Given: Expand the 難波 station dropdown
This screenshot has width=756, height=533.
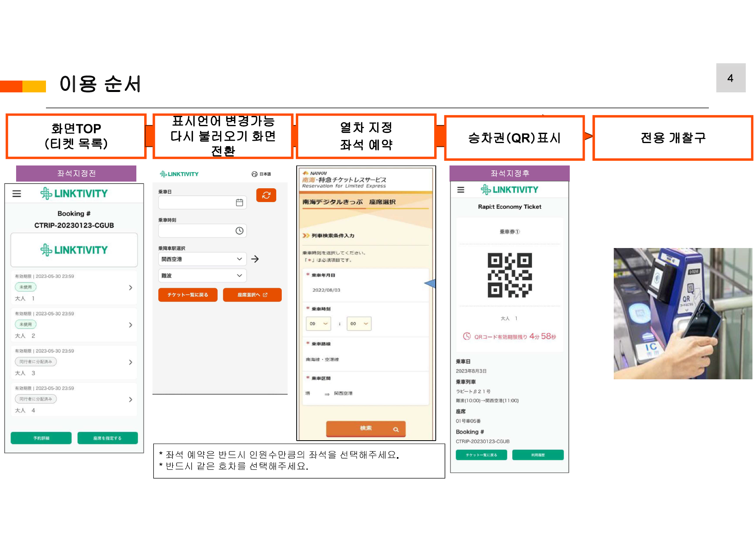Looking at the screenshot, I should (202, 276).
